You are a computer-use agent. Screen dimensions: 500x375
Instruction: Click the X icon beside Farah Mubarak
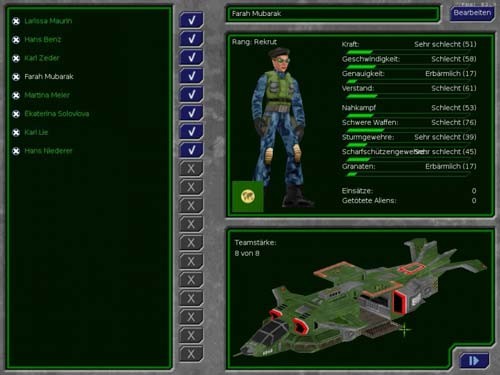pyautogui.click(x=16, y=77)
